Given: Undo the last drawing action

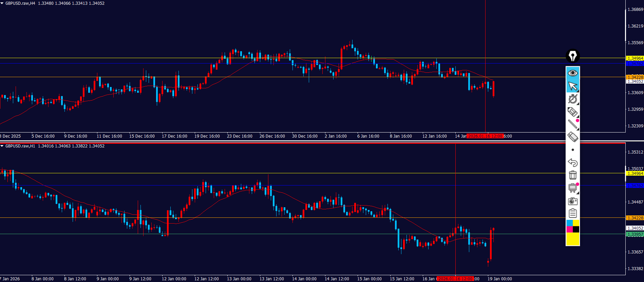Looking at the screenshot, I should tap(573, 162).
